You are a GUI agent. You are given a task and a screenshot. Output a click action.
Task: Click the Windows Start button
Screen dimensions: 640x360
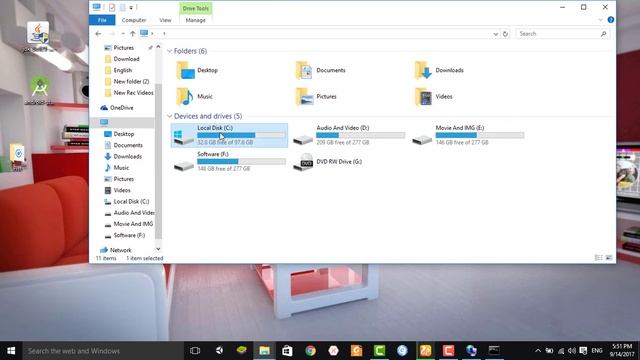(x=11, y=351)
